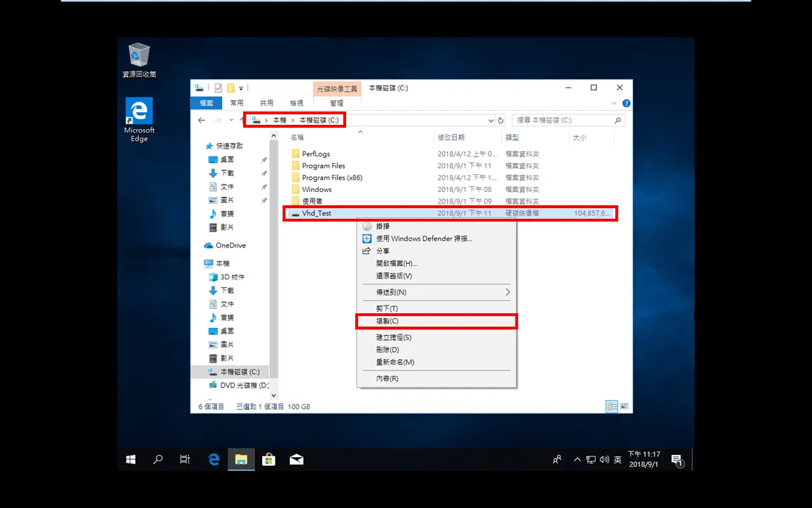Switch to the 檢視 ribbon tab

pos(297,103)
